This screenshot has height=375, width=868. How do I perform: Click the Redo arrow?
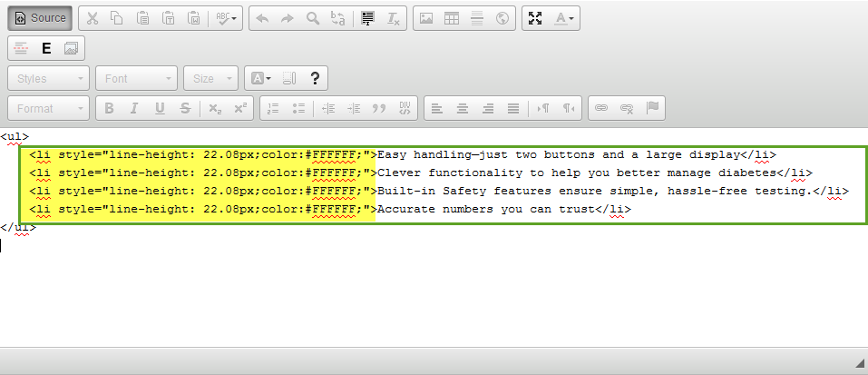tap(288, 18)
